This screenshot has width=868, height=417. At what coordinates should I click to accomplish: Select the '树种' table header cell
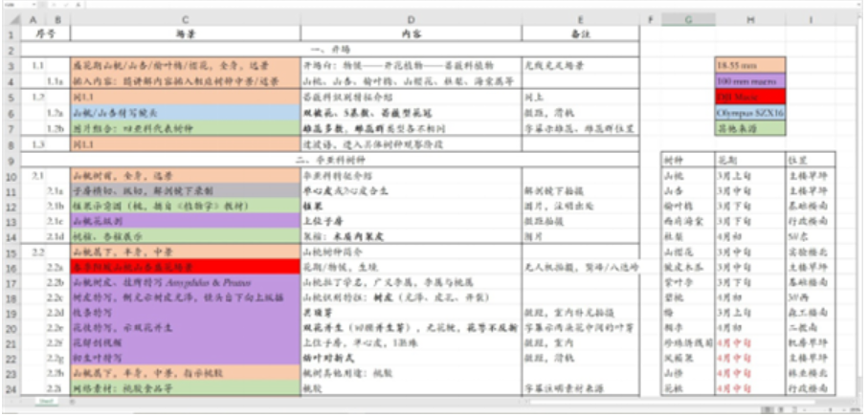[x=688, y=161]
